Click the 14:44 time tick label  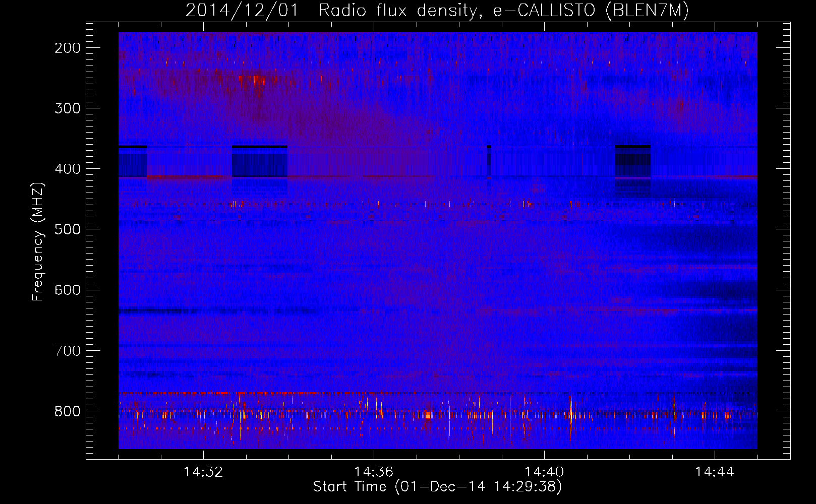715,472
